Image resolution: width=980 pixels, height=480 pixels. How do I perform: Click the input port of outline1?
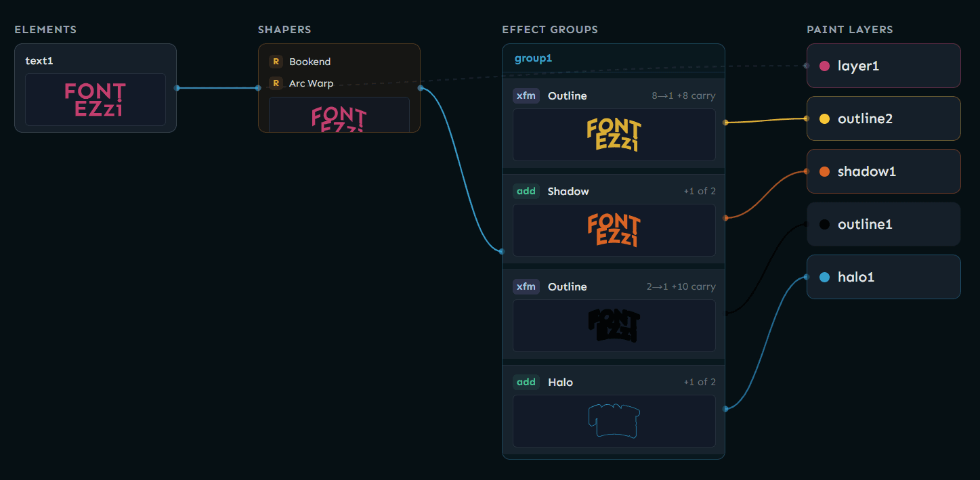[x=806, y=224]
